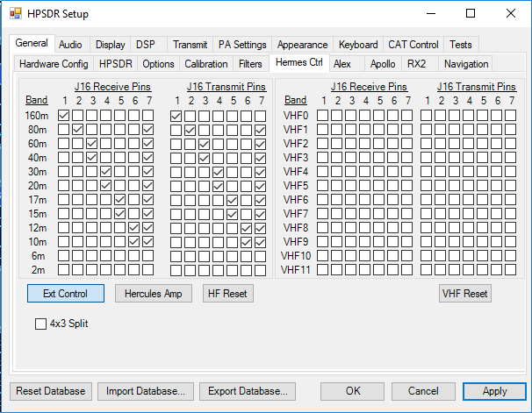This screenshot has width=532, height=413.
Task: Click the HPSDR Setup window icon
Action: pyautogui.click(x=15, y=13)
